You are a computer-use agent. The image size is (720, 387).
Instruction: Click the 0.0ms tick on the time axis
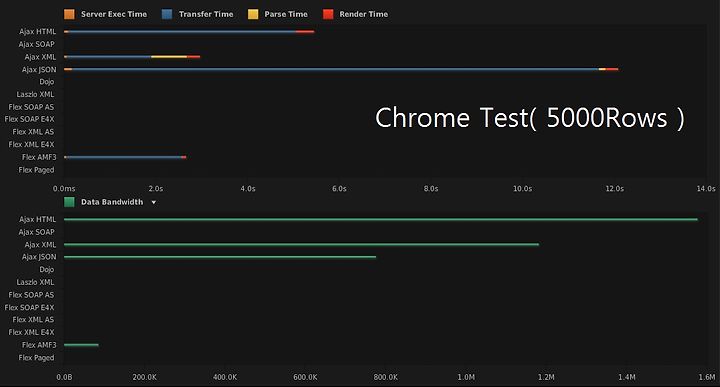(x=64, y=189)
